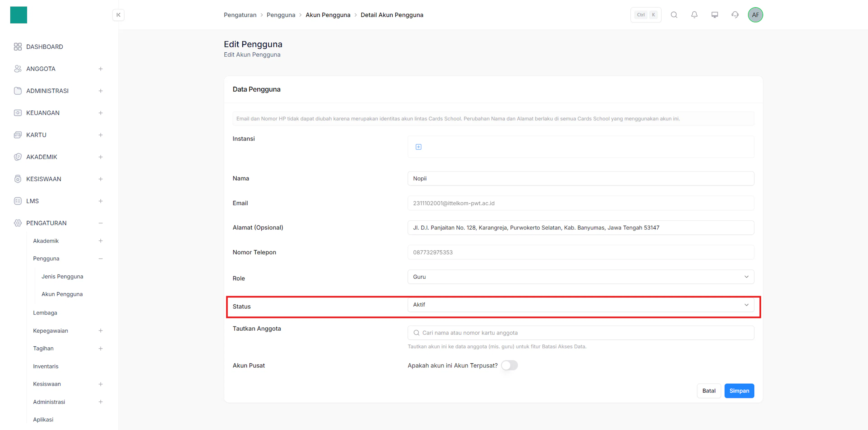868x430 pixels.
Task: Collapse the sidebar with the arrow button
Action: [x=118, y=15]
